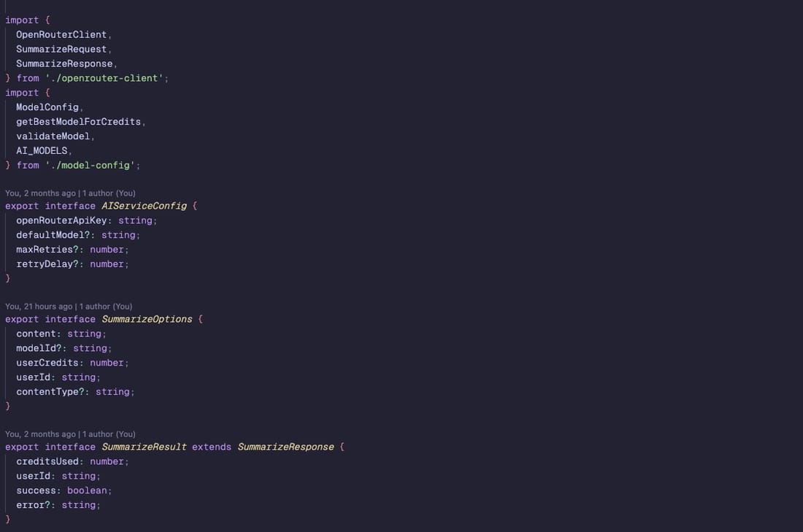Click the OpenRouterClient import identifier
This screenshot has height=532, width=803.
61,34
